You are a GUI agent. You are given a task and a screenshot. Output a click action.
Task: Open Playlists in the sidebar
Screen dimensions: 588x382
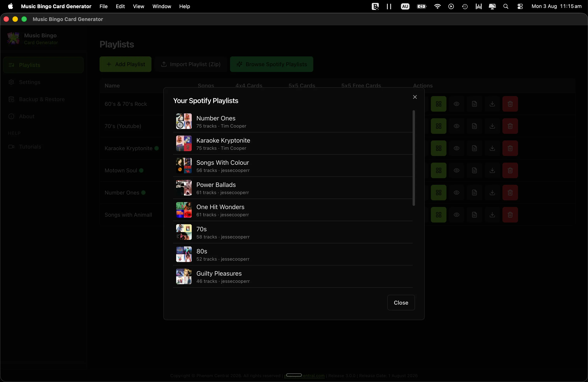click(43, 65)
